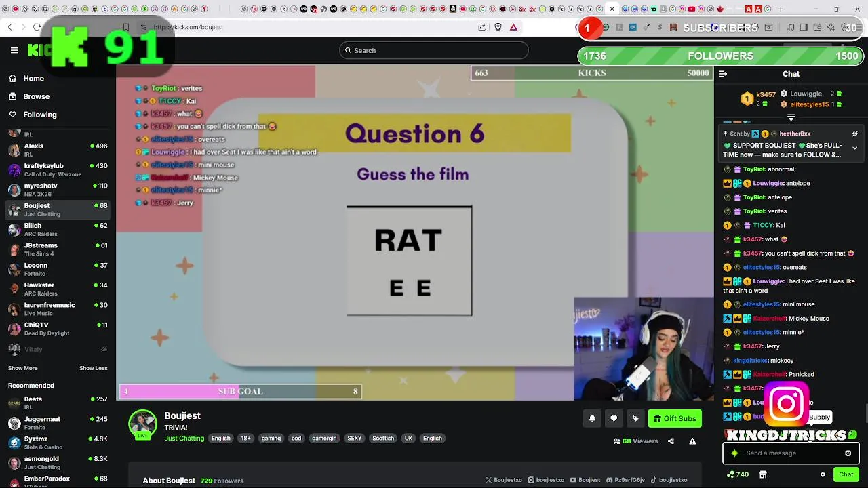Report stream using warning triangle icon
868x488 pixels.
[692, 441]
